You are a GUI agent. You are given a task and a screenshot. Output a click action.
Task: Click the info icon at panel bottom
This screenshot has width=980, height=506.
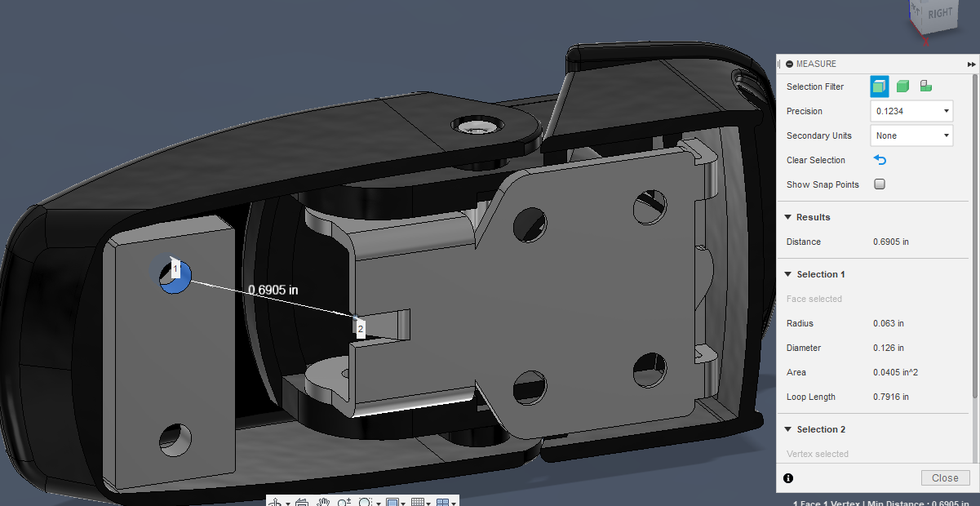click(787, 477)
